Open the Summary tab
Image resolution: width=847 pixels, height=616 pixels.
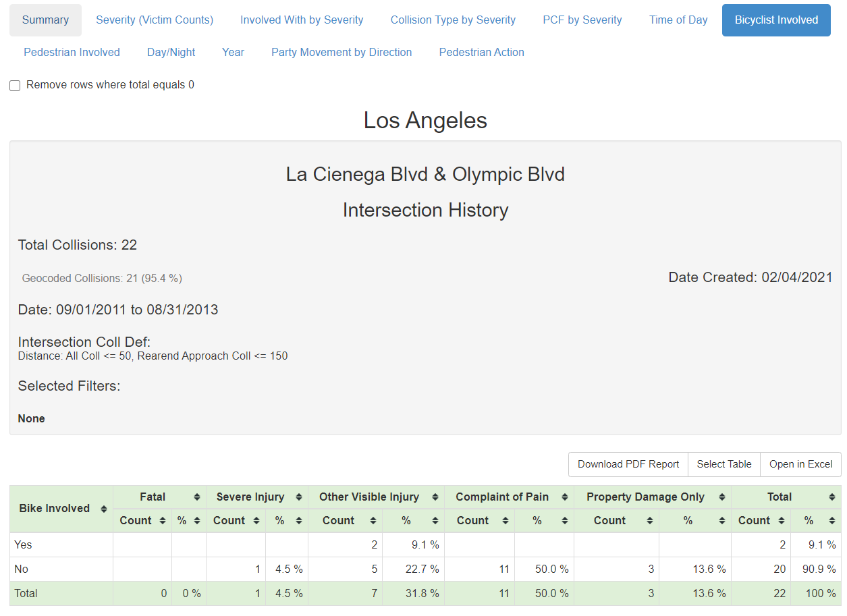click(45, 20)
